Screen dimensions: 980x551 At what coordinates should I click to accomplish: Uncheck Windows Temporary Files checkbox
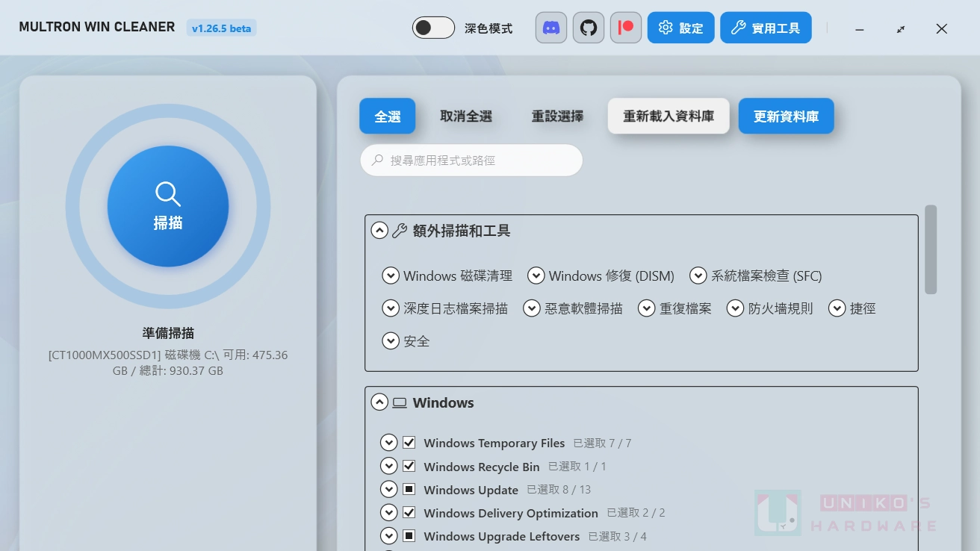click(409, 443)
